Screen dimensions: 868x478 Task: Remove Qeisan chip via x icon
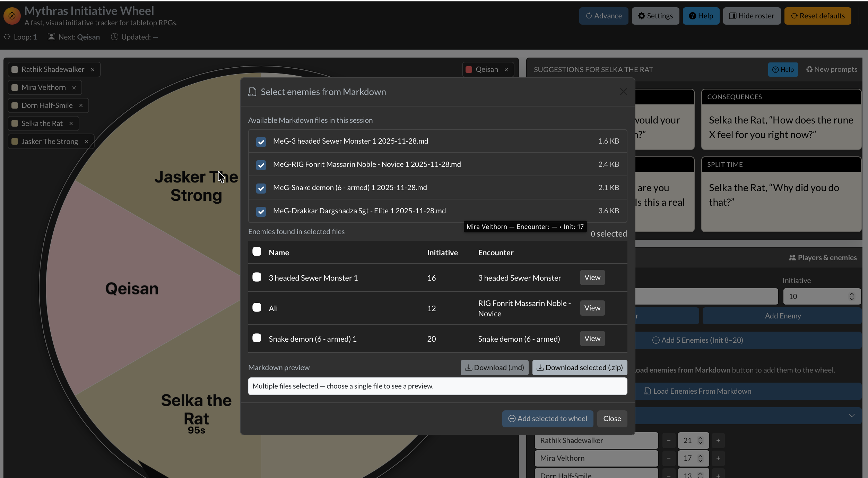pyautogui.click(x=506, y=70)
